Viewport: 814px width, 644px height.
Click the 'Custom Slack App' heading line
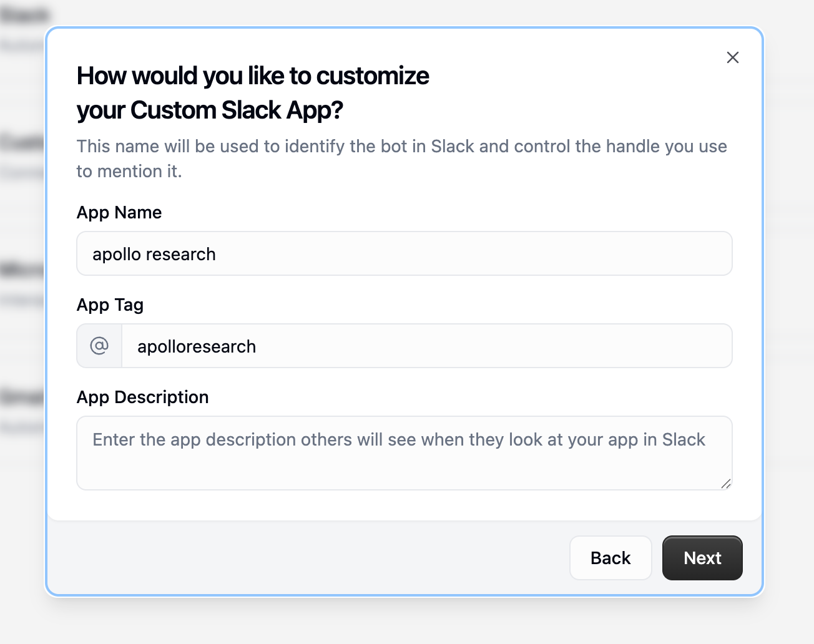coord(210,110)
